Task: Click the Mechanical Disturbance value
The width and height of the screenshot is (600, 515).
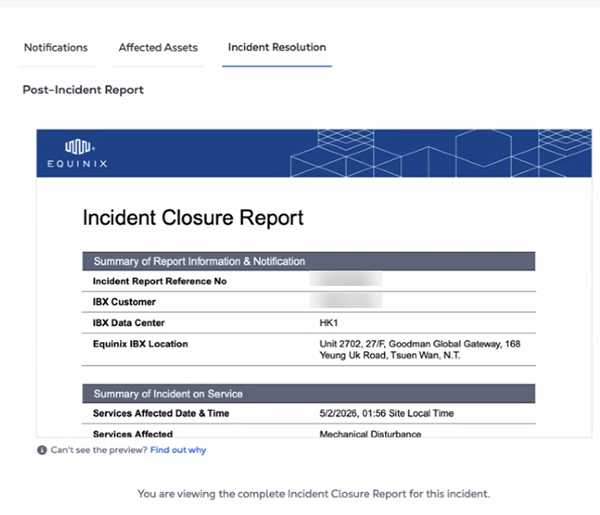Action: 370,434
